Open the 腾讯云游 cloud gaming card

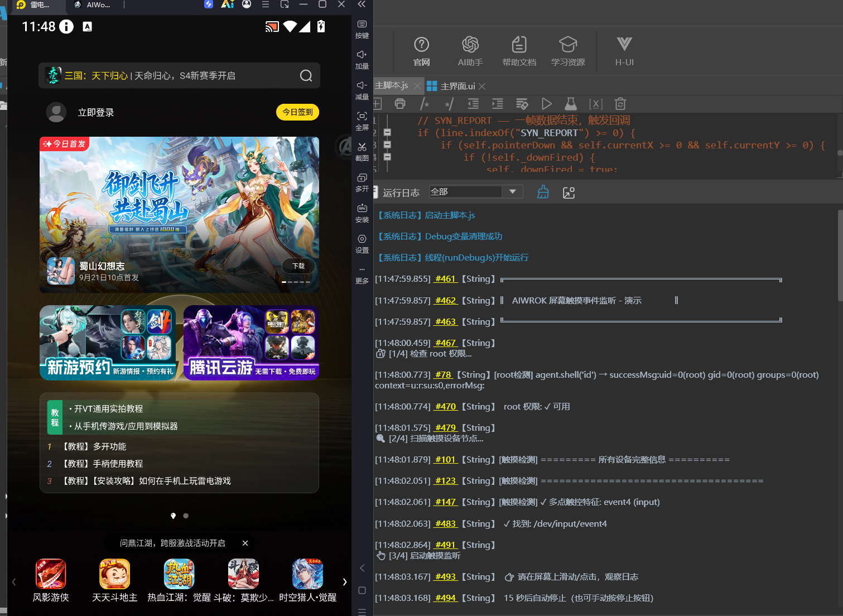click(251, 343)
